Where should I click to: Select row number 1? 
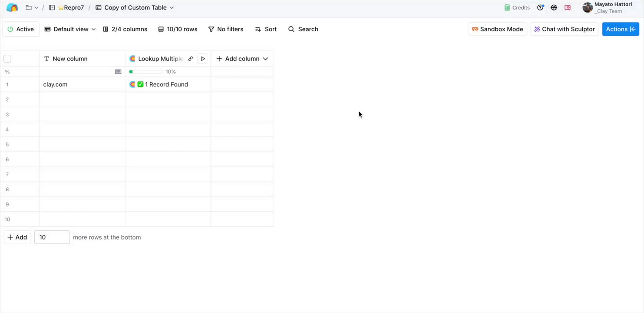click(7, 84)
